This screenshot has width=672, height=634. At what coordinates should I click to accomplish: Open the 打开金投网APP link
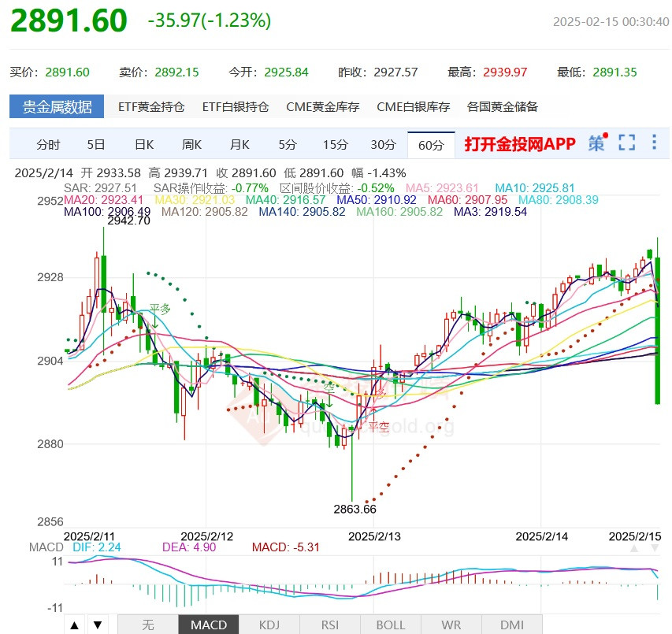pyautogui.click(x=520, y=144)
